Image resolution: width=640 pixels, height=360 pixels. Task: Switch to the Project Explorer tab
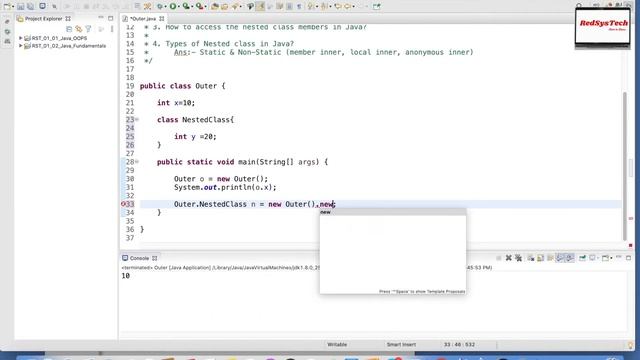click(x=43, y=18)
